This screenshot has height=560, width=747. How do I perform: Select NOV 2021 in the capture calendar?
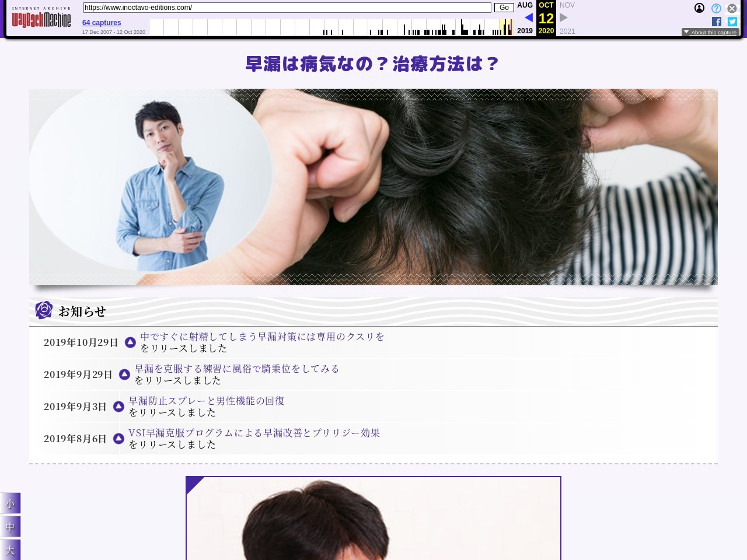tap(567, 6)
